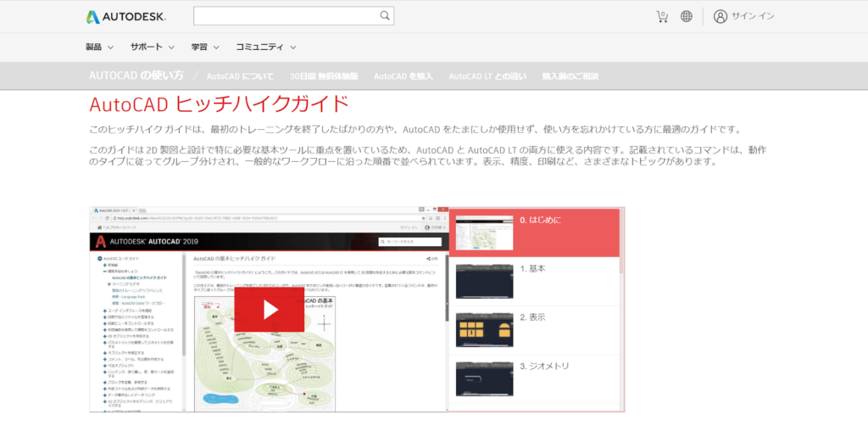
Task: Click the user profile avatar icon
Action: [720, 16]
